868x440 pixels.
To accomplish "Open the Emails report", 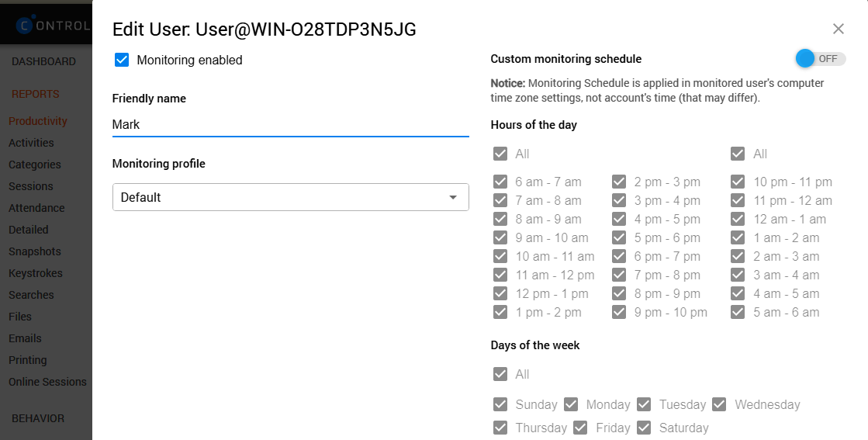I will (x=25, y=338).
